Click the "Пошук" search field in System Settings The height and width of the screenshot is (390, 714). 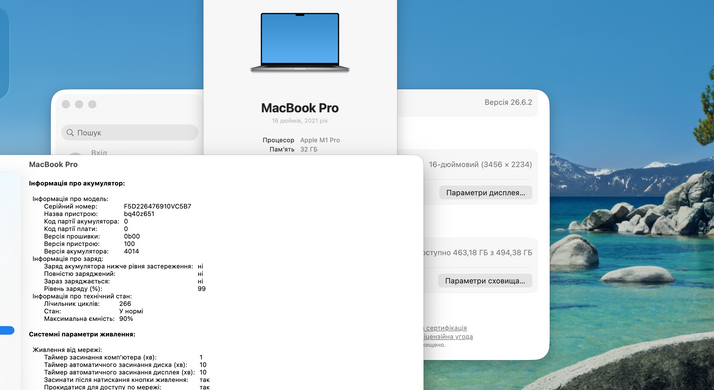[130, 133]
